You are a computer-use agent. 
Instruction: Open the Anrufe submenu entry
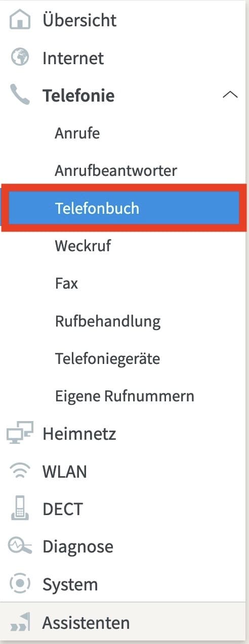pyautogui.click(x=77, y=133)
